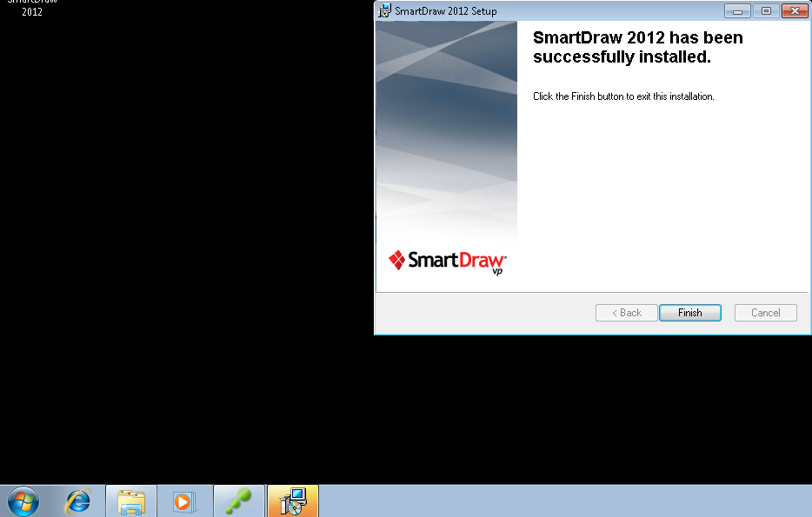Click 'Click the Finish button to exit' text

point(623,96)
